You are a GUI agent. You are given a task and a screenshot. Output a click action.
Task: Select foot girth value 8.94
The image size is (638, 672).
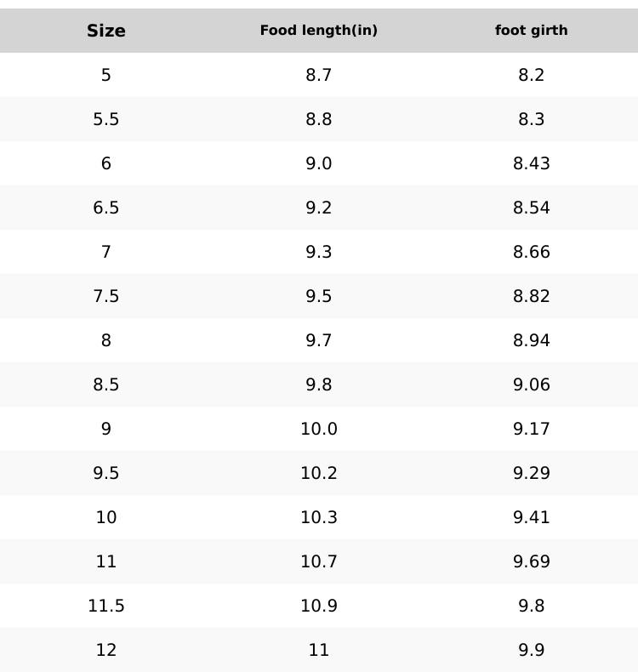532,340
